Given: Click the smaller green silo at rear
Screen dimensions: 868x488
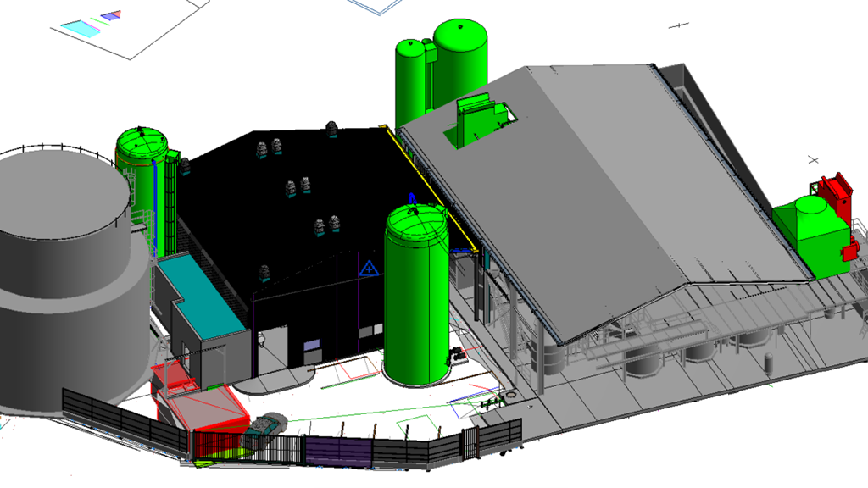Looking at the screenshot, I should tap(409, 83).
